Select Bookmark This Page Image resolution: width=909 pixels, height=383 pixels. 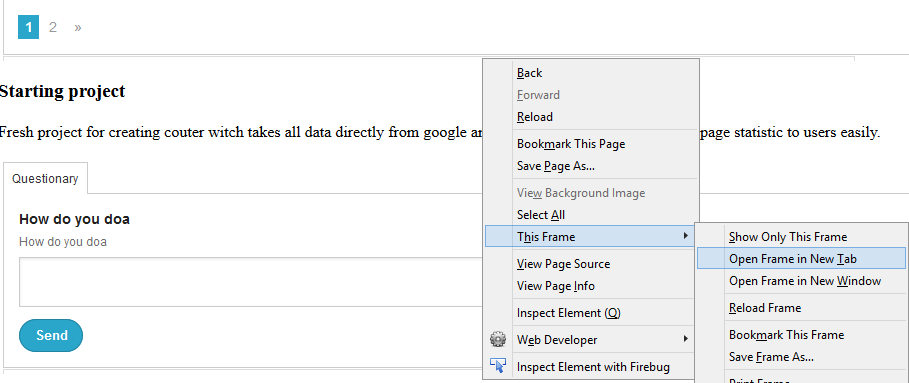pyautogui.click(x=591, y=144)
